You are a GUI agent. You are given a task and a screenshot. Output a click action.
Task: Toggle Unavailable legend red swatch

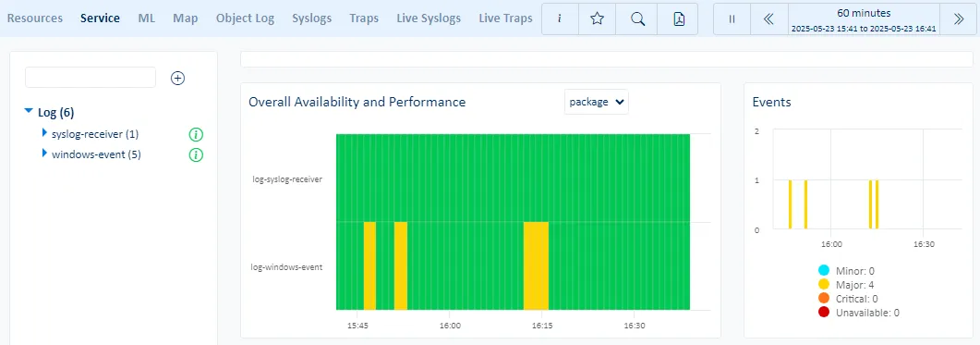(x=824, y=313)
